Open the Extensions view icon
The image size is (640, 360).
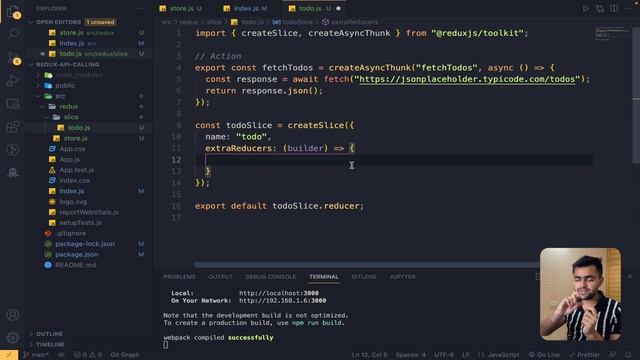(13, 127)
